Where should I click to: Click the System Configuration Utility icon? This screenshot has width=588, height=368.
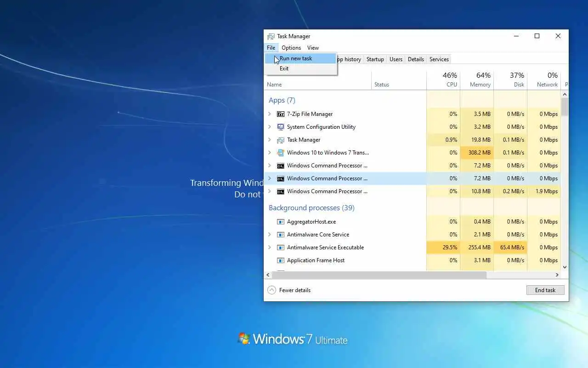tap(281, 127)
